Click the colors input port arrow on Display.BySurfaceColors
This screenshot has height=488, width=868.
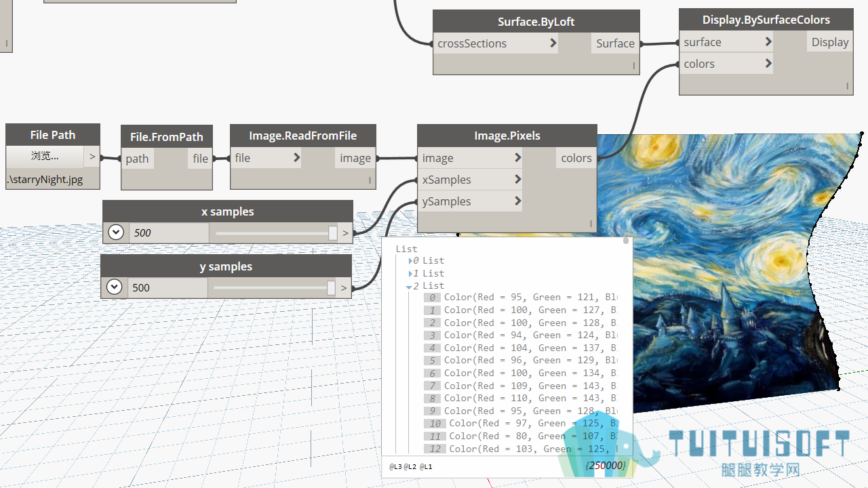[768, 64]
